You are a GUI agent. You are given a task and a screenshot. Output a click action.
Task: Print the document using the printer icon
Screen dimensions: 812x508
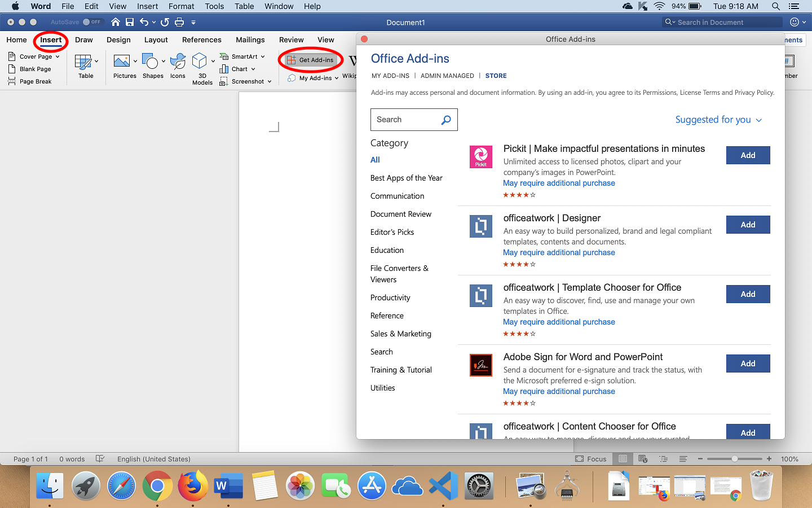click(x=179, y=22)
